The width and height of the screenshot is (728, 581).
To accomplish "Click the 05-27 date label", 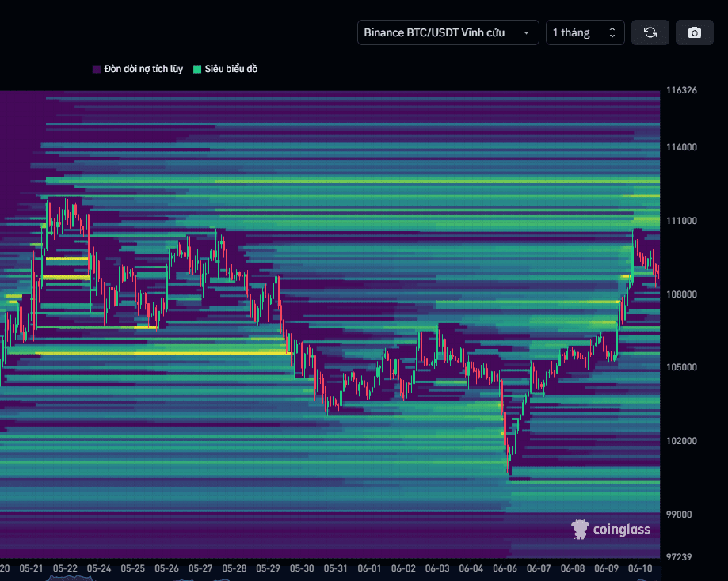I will (200, 568).
